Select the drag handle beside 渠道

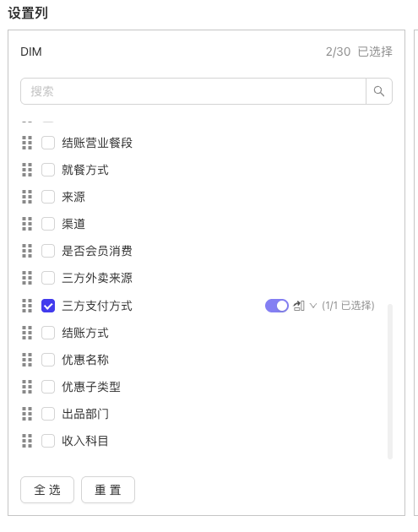pos(27,224)
